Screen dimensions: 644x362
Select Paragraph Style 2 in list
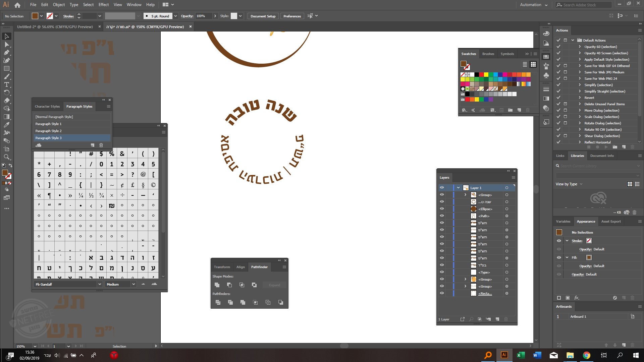click(49, 131)
